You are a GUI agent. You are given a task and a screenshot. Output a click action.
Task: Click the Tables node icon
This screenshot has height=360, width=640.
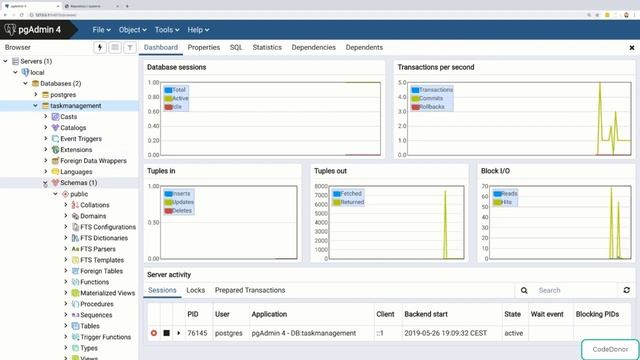(x=75, y=326)
